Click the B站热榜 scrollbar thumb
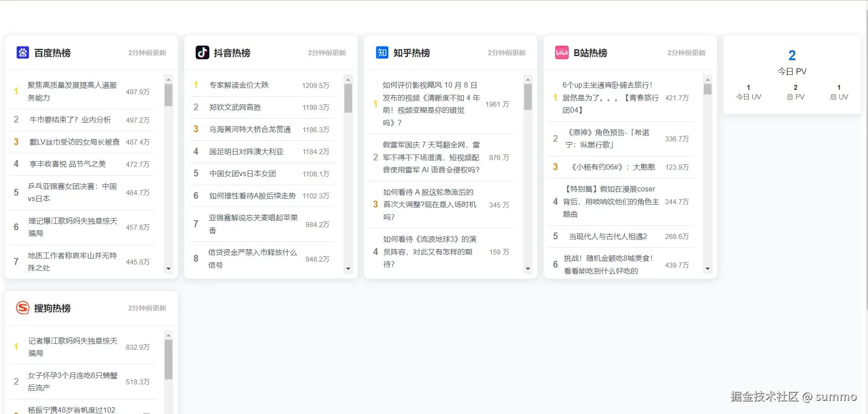 point(707,89)
